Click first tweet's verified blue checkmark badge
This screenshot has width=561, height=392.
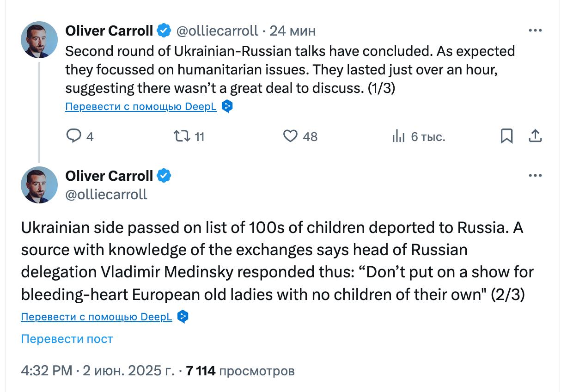164,31
